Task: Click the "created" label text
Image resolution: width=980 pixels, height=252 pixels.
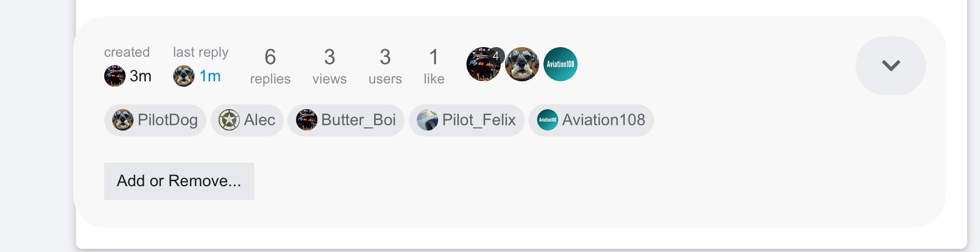Action: tap(127, 52)
